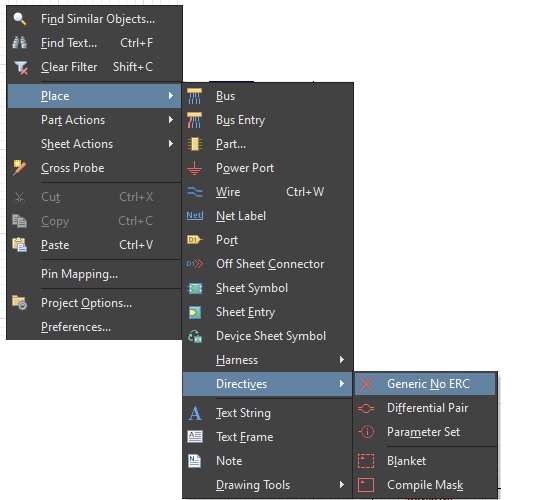Click the Compile Mask icon
This screenshot has width=535, height=500.
366,485
